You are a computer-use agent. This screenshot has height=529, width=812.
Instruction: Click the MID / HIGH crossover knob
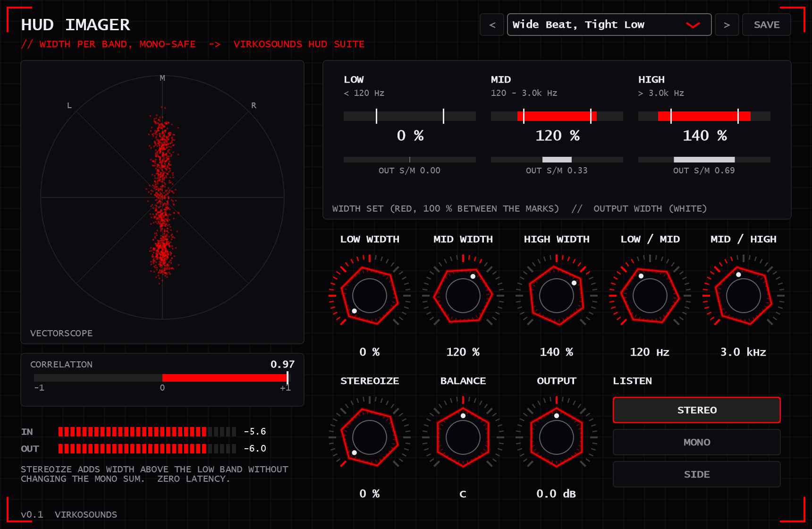[x=744, y=296]
